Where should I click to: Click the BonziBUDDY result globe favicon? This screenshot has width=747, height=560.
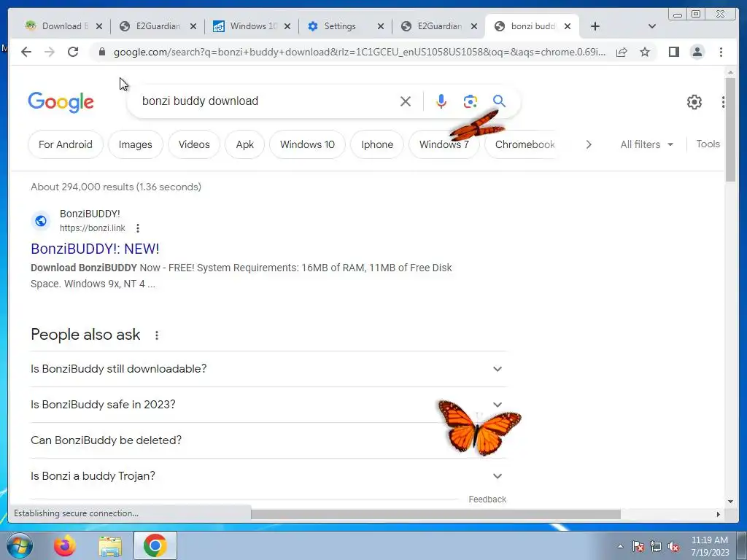coord(41,220)
